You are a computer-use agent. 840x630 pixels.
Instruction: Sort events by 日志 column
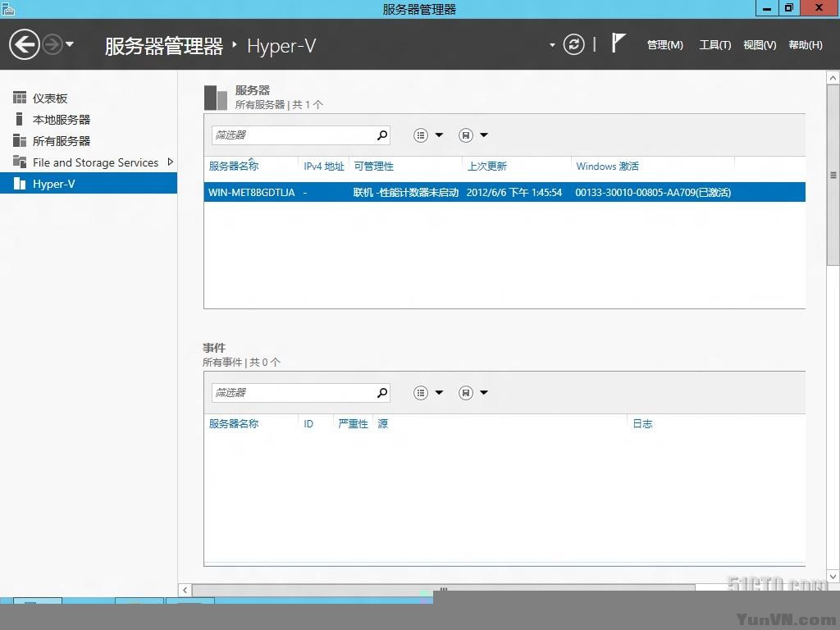(642, 424)
